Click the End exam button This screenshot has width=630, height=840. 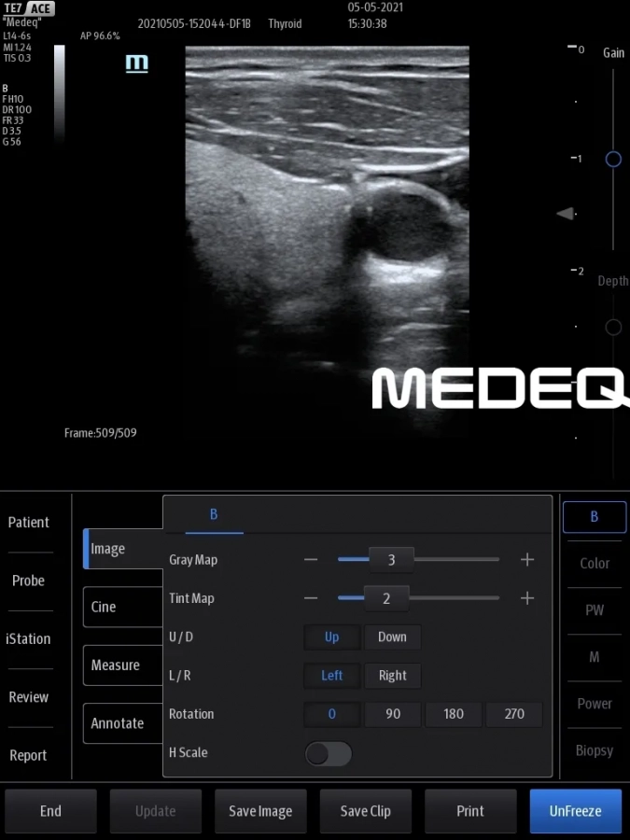click(51, 811)
